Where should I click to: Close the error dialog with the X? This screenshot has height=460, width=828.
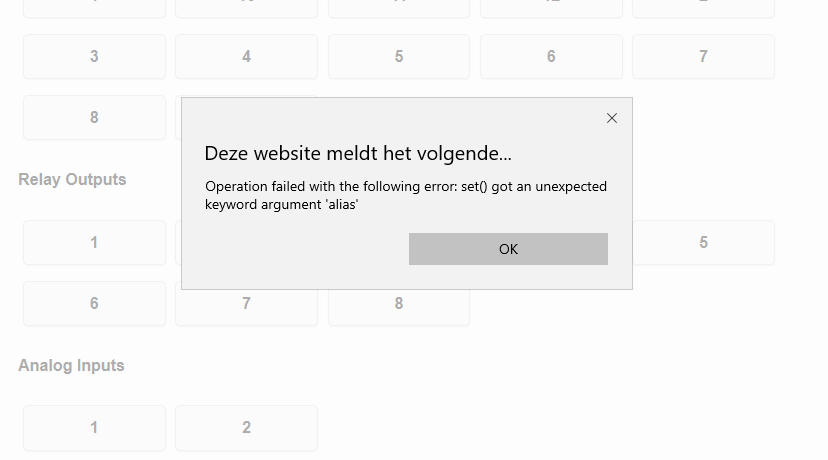click(x=612, y=118)
